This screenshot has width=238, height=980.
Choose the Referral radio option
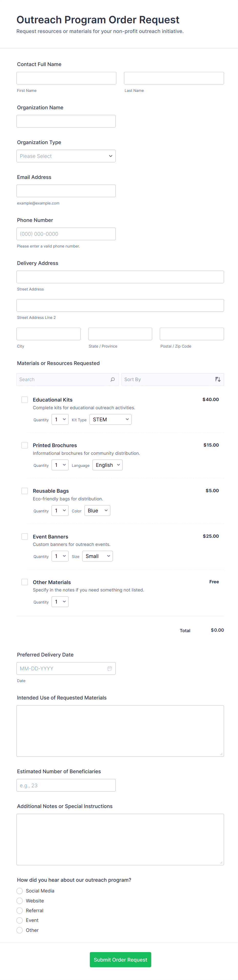[20, 910]
